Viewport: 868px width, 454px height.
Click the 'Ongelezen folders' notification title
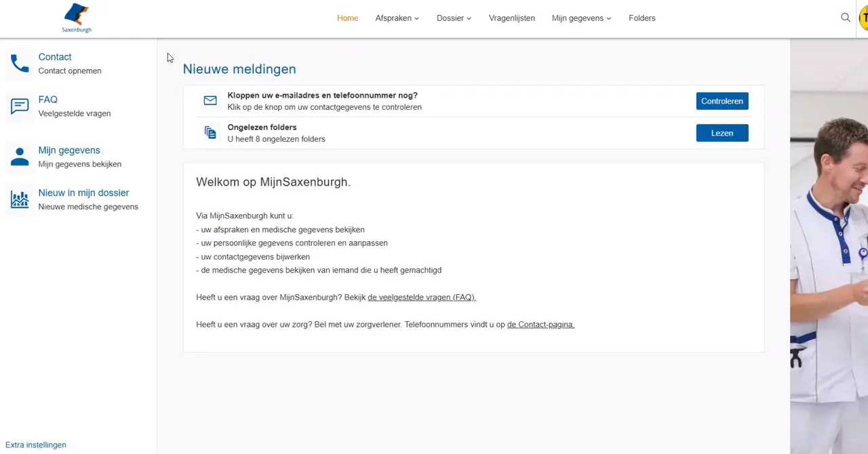[x=262, y=127]
